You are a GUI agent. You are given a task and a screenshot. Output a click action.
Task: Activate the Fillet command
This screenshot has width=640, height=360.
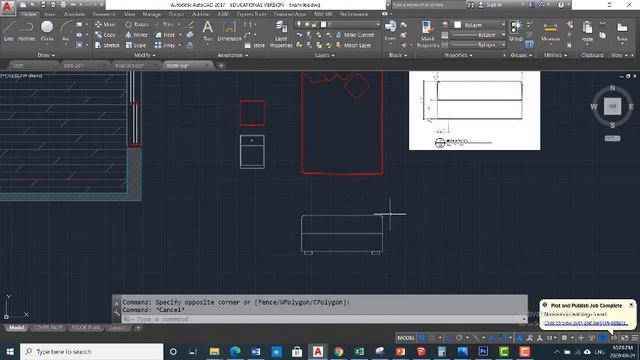click(165, 35)
